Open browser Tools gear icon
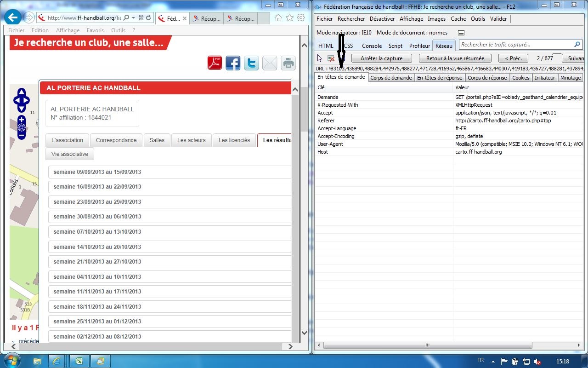This screenshot has width=588, height=368. click(301, 18)
